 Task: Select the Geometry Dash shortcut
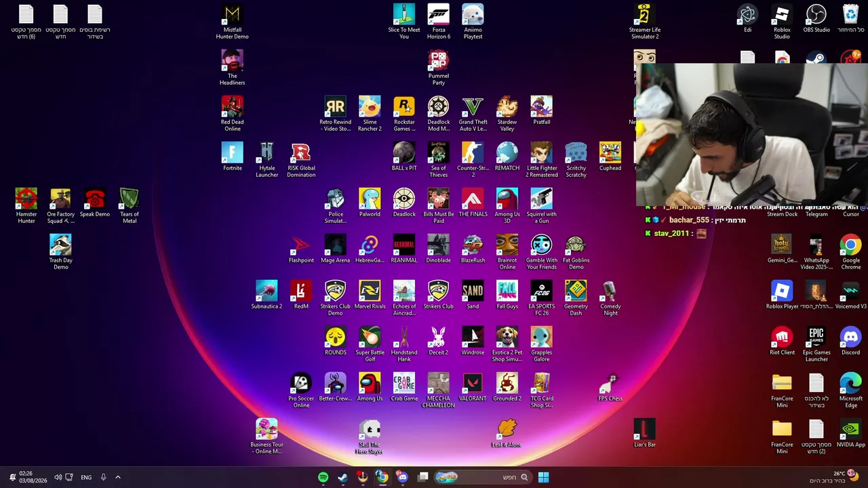(576, 299)
